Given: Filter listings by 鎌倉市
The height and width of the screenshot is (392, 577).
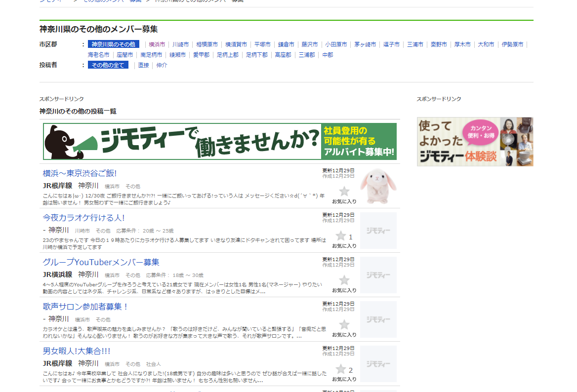Looking at the screenshot, I should pyautogui.click(x=286, y=44).
